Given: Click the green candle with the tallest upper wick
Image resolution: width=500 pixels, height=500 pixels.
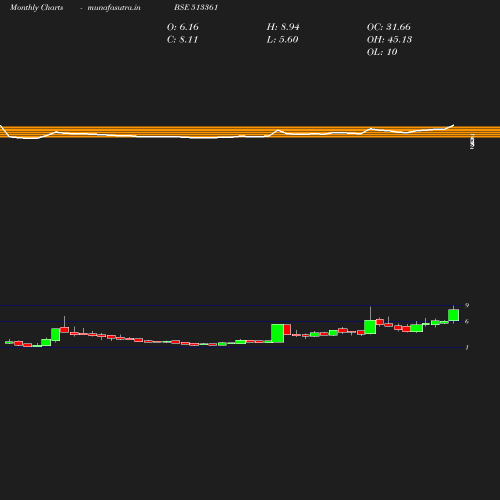Looking at the screenshot, I should tap(370, 327).
